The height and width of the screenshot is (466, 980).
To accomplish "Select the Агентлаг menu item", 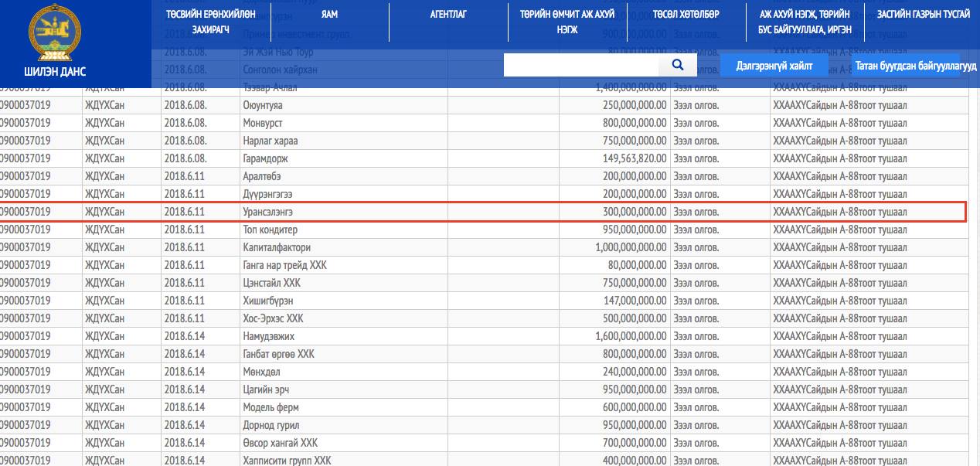I will (448, 14).
